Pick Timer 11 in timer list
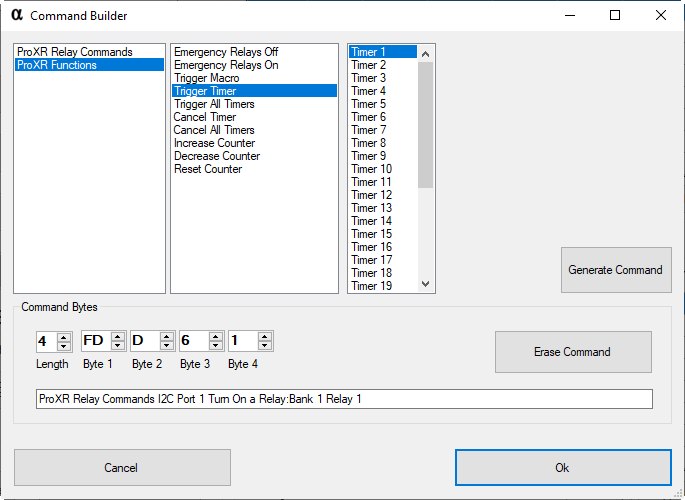The image size is (685, 500). [x=383, y=182]
